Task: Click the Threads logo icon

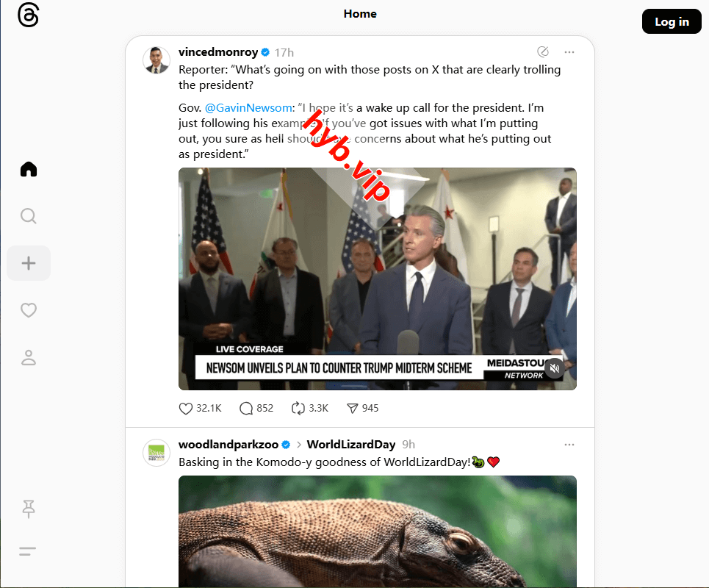Action: click(x=28, y=16)
